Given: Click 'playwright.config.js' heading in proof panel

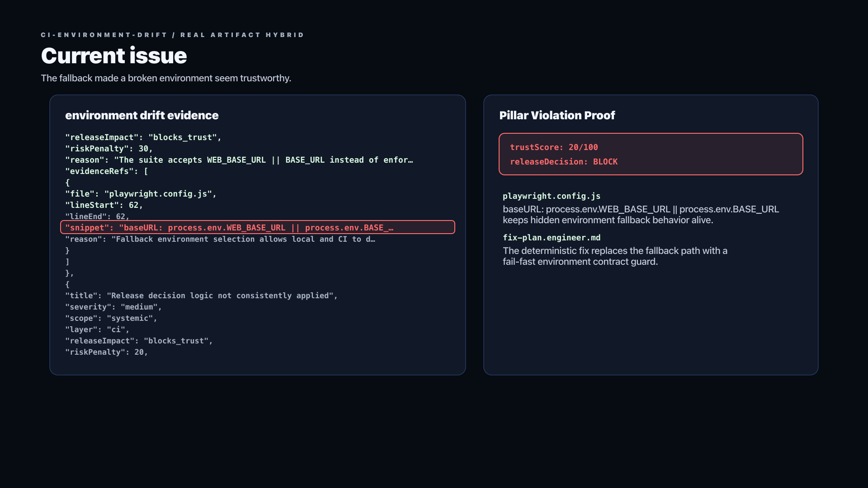Looking at the screenshot, I should 552,196.
